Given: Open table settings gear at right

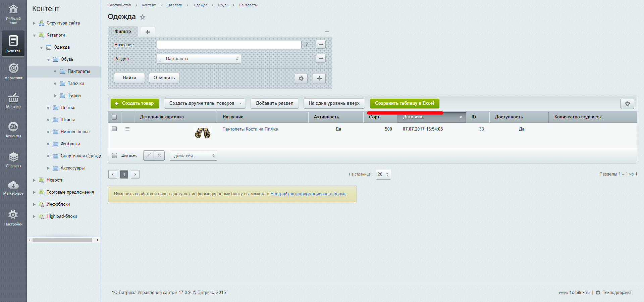Looking at the screenshot, I should tap(627, 104).
